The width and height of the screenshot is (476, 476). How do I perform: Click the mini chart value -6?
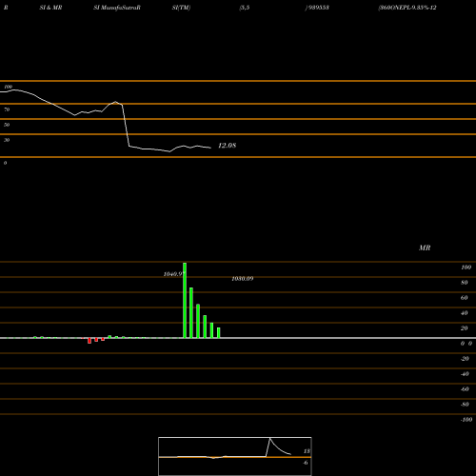tap(306, 463)
